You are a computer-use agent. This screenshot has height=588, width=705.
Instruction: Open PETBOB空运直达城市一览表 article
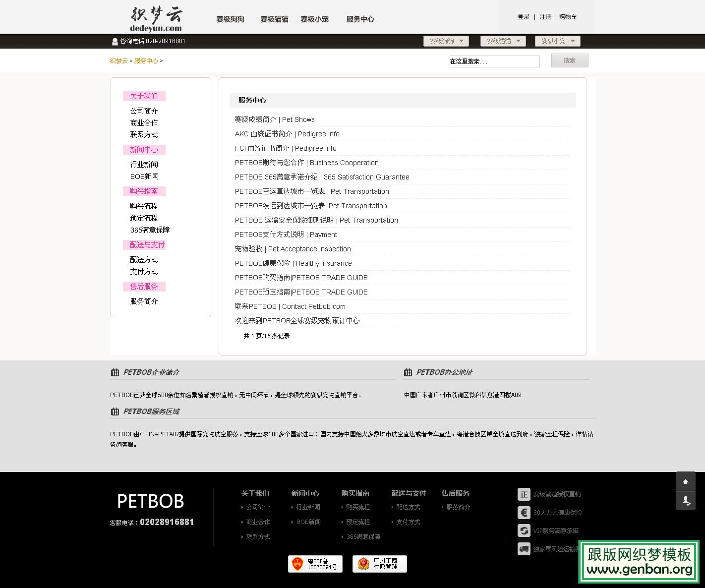(x=312, y=191)
